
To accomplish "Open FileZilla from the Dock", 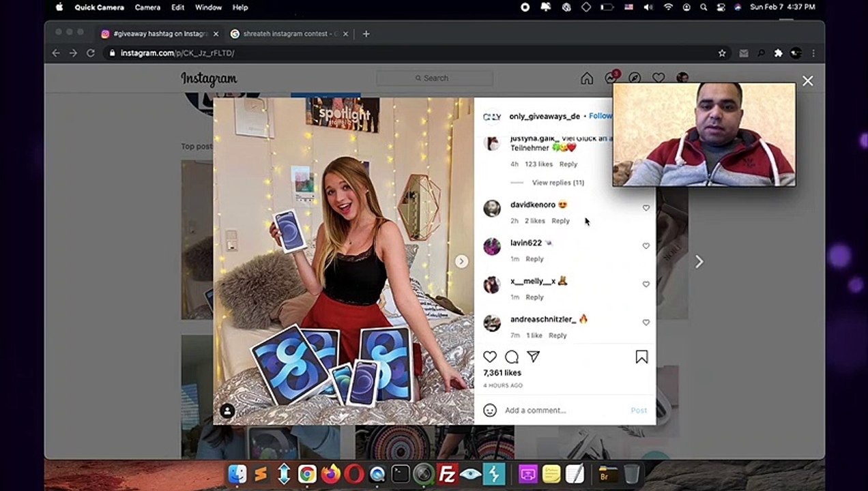I will (447, 474).
